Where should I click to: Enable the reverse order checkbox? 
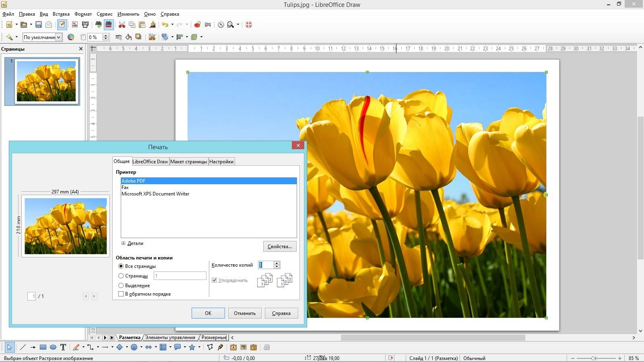[121, 294]
